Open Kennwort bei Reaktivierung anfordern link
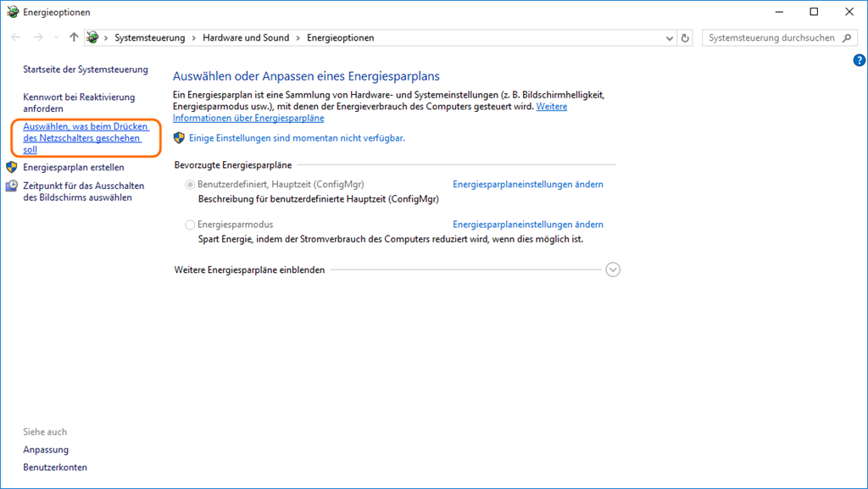868x489 pixels. pyautogui.click(x=79, y=103)
